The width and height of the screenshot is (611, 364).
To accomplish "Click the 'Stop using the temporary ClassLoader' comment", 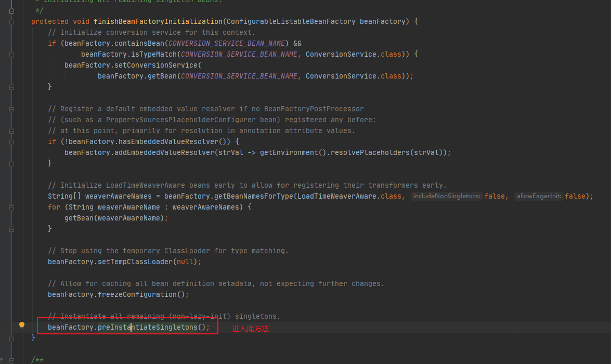I will pos(168,251).
